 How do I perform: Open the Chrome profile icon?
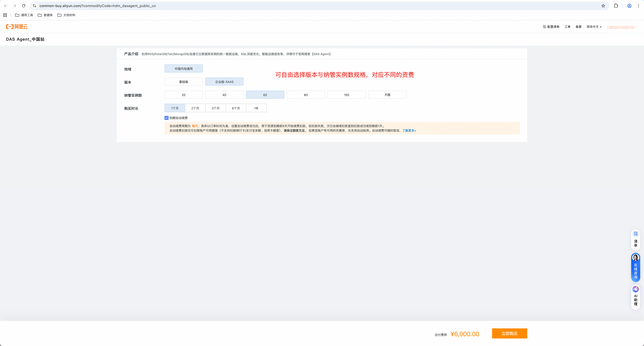tap(629, 6)
